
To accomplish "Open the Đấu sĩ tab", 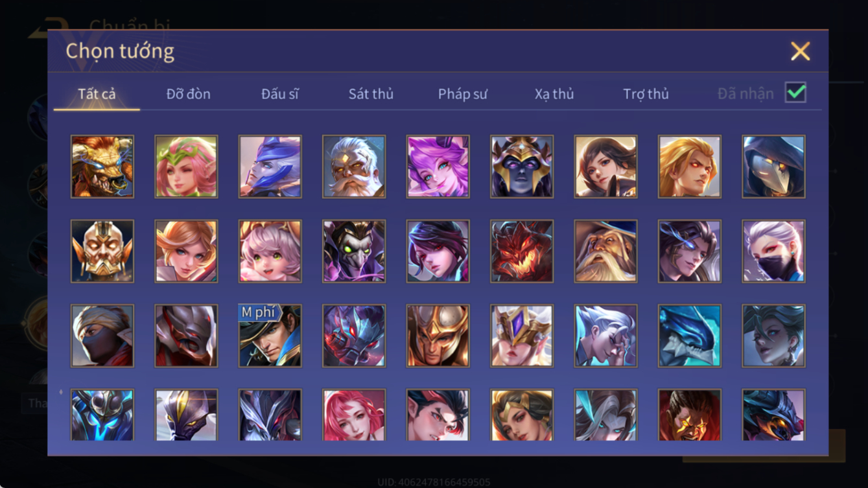I will [x=280, y=94].
